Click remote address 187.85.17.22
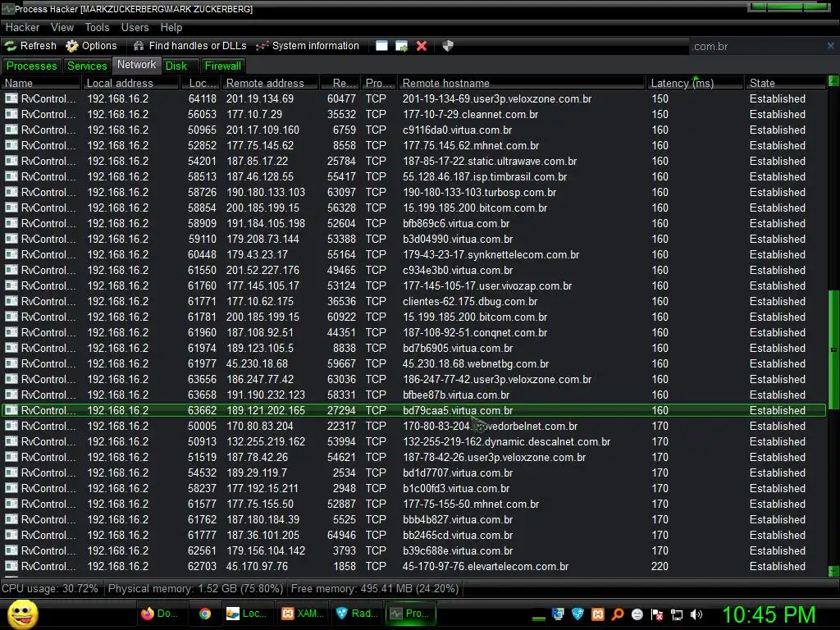The image size is (840, 630). point(257,161)
